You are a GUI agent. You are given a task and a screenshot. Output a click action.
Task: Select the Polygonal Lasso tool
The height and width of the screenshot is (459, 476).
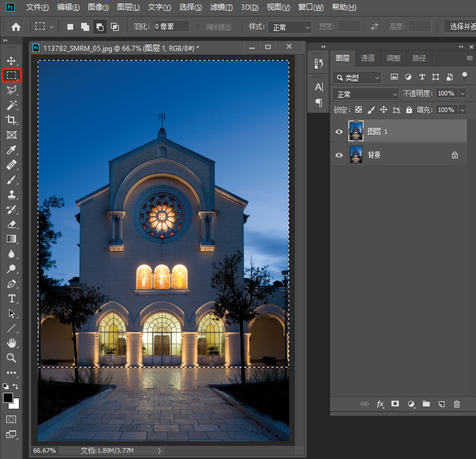tap(11, 90)
